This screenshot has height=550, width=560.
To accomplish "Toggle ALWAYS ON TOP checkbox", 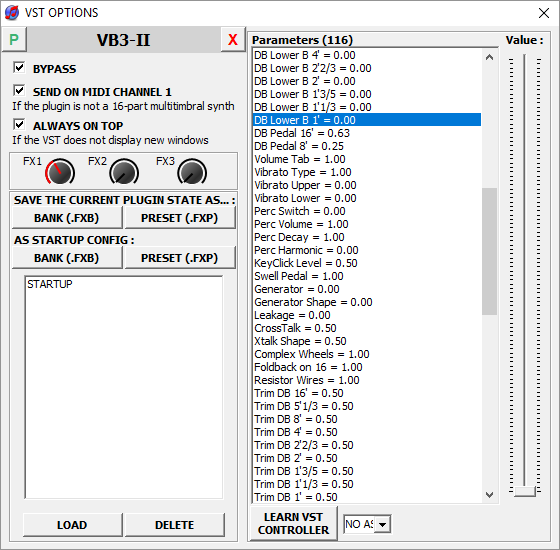I will point(19,124).
